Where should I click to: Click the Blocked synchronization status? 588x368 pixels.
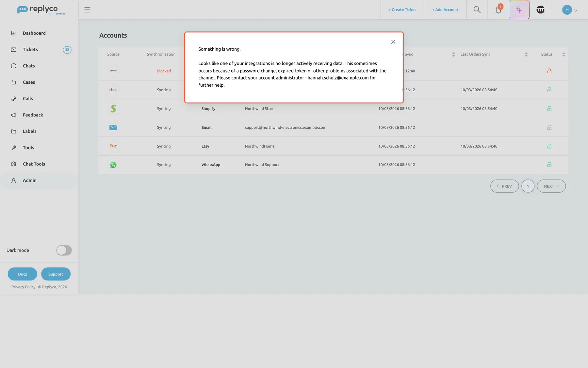pyautogui.click(x=164, y=71)
